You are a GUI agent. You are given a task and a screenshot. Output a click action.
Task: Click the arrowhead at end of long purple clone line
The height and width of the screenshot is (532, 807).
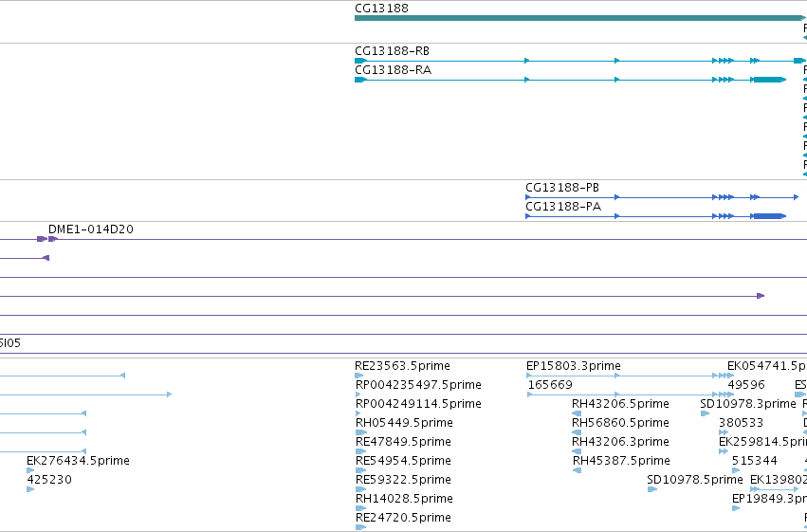(x=761, y=296)
